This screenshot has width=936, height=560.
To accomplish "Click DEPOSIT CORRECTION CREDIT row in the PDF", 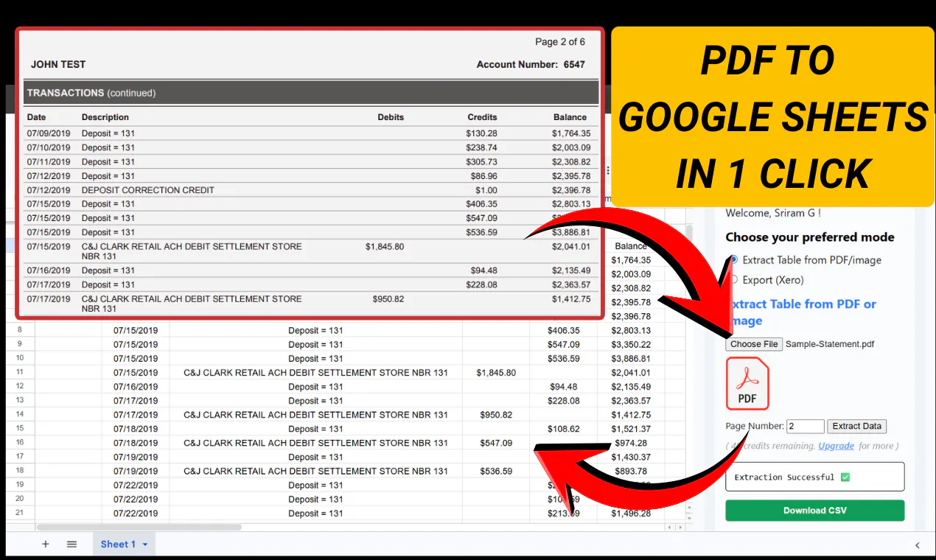I will coord(310,190).
